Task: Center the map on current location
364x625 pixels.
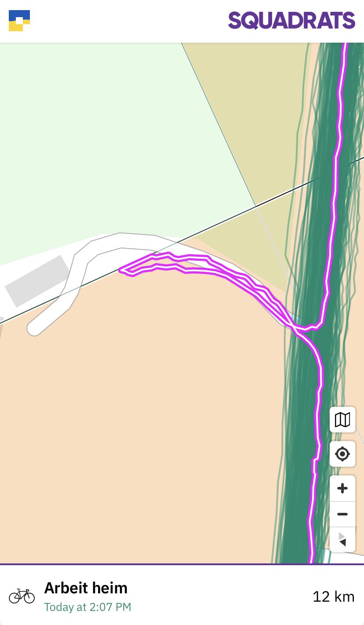Action: [x=342, y=454]
